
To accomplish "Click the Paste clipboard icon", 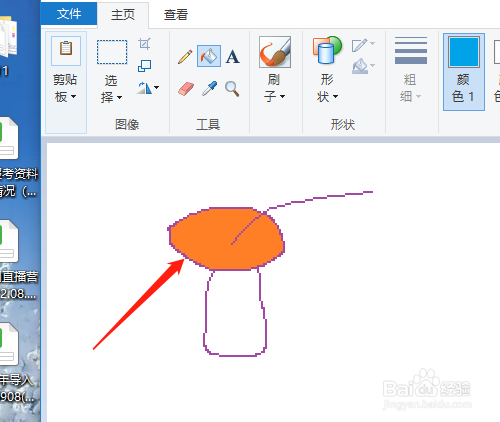I will pos(66,50).
